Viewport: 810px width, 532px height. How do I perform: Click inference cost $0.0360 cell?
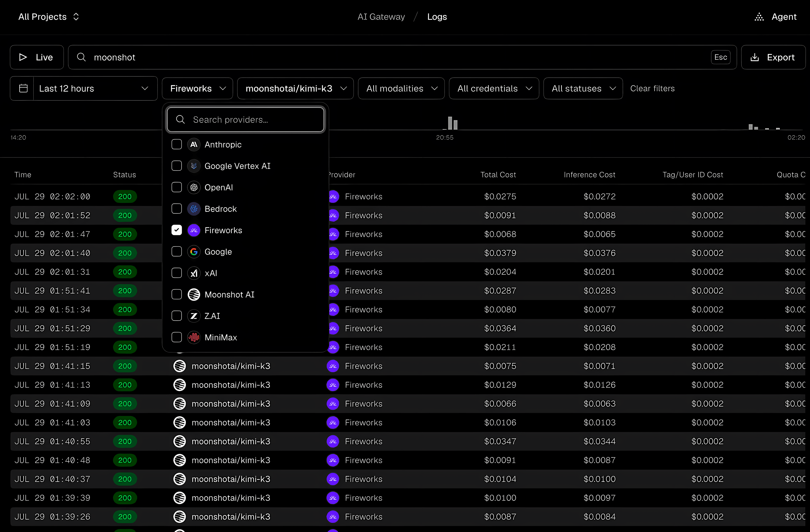click(x=599, y=328)
